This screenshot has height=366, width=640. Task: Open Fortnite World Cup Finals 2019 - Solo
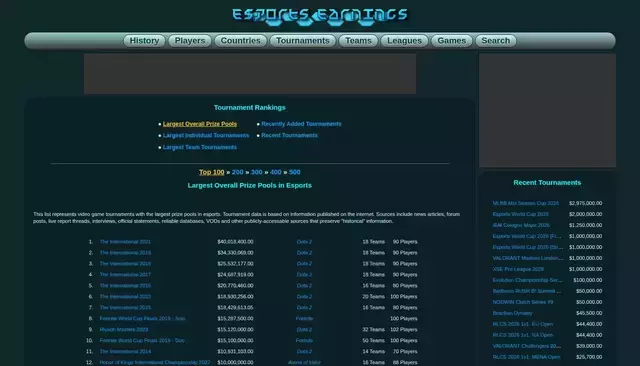142,319
